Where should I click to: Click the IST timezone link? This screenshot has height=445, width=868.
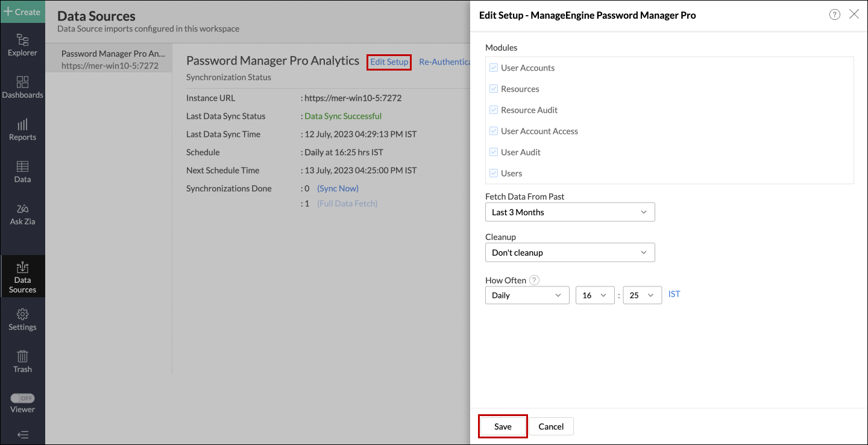pos(674,294)
